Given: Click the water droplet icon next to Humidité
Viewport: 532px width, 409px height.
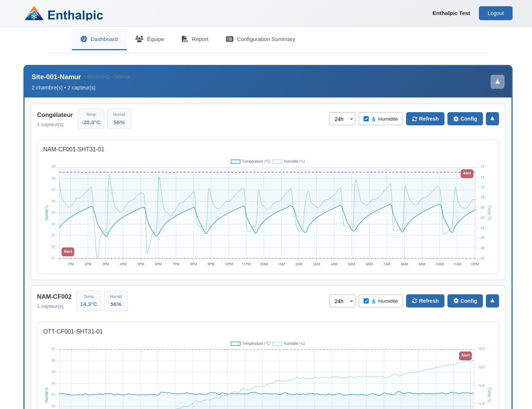Looking at the screenshot, I should [x=374, y=119].
